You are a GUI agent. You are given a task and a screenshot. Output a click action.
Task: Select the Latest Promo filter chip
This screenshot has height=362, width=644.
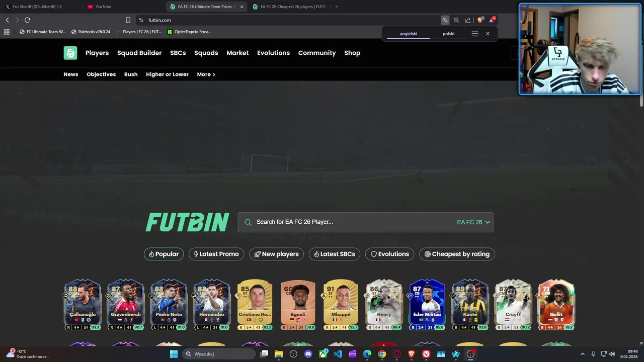216,254
